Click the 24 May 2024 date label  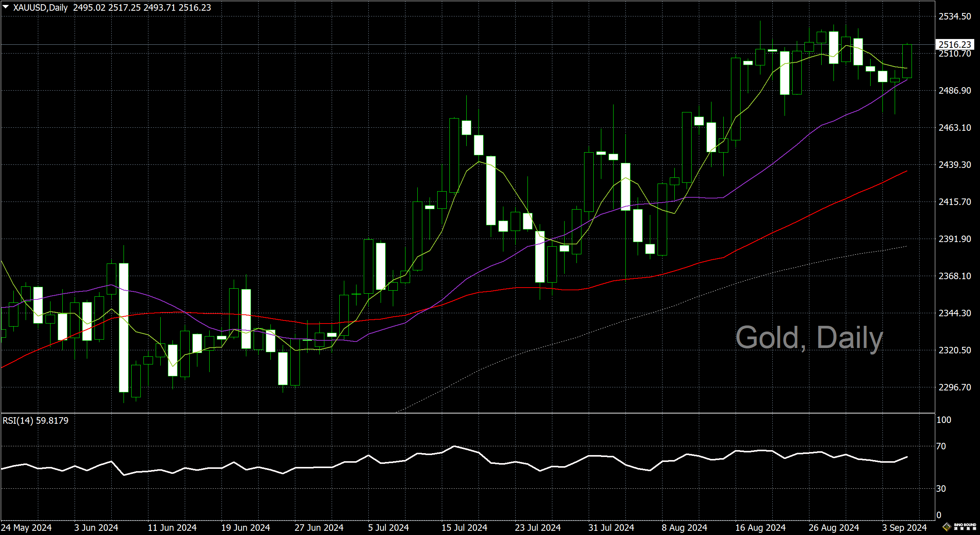(x=26, y=528)
